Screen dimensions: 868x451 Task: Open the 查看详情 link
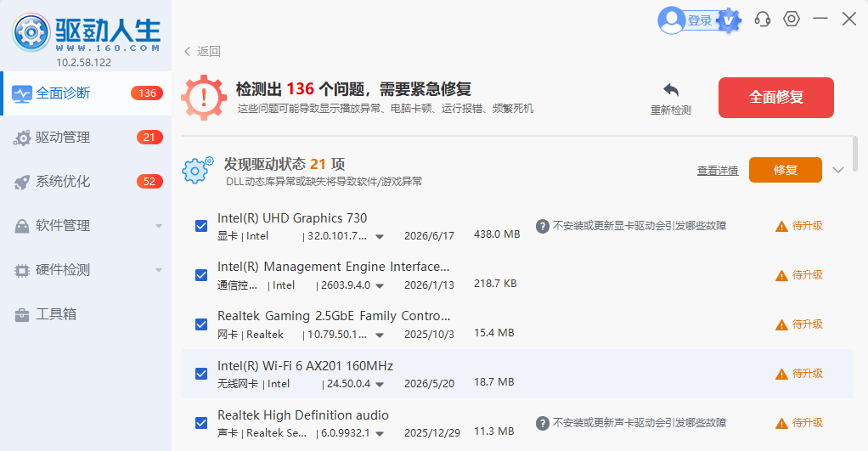point(718,171)
